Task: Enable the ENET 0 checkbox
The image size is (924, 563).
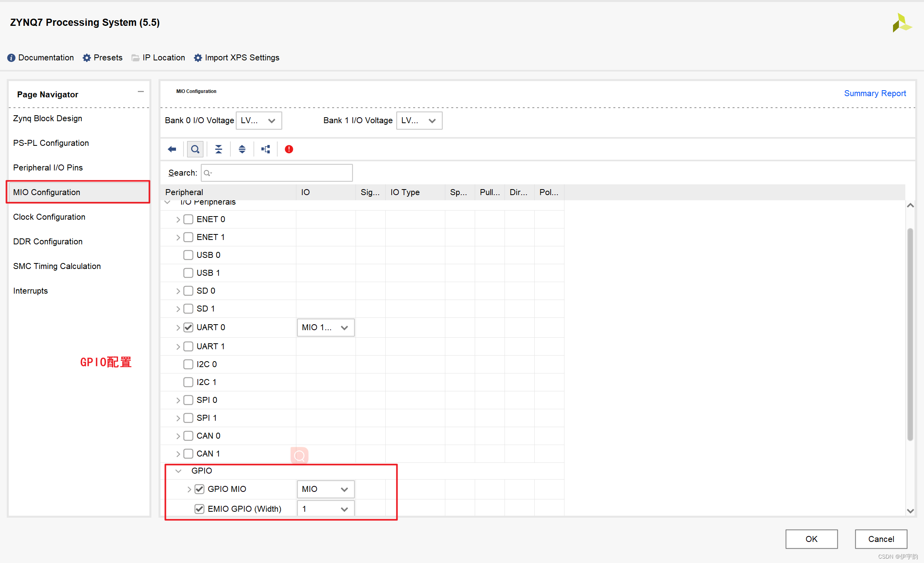Action: [188, 219]
